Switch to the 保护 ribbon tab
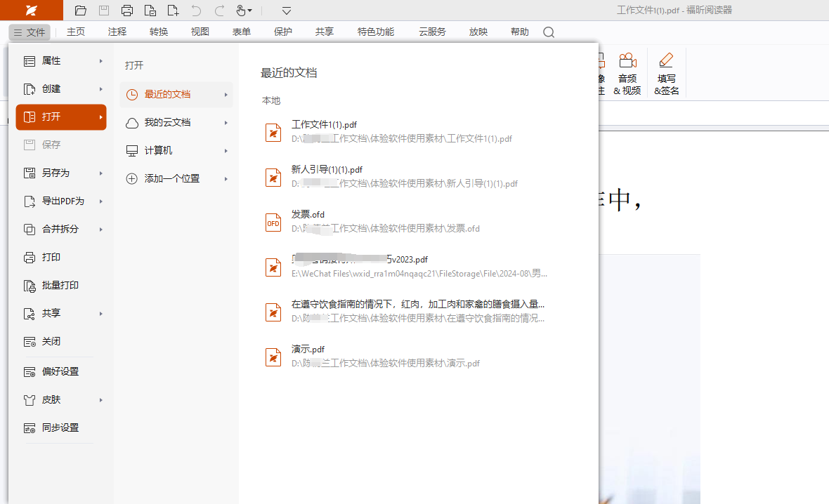The image size is (829, 504). 283,32
